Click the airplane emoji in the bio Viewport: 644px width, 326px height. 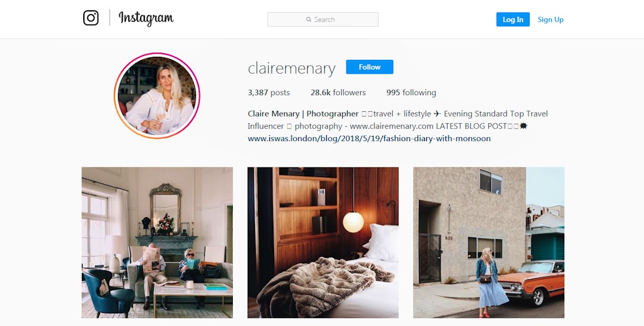pyautogui.click(x=438, y=114)
